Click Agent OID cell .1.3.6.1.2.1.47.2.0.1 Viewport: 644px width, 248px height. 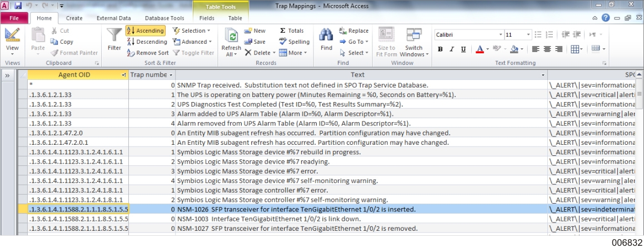click(x=78, y=143)
